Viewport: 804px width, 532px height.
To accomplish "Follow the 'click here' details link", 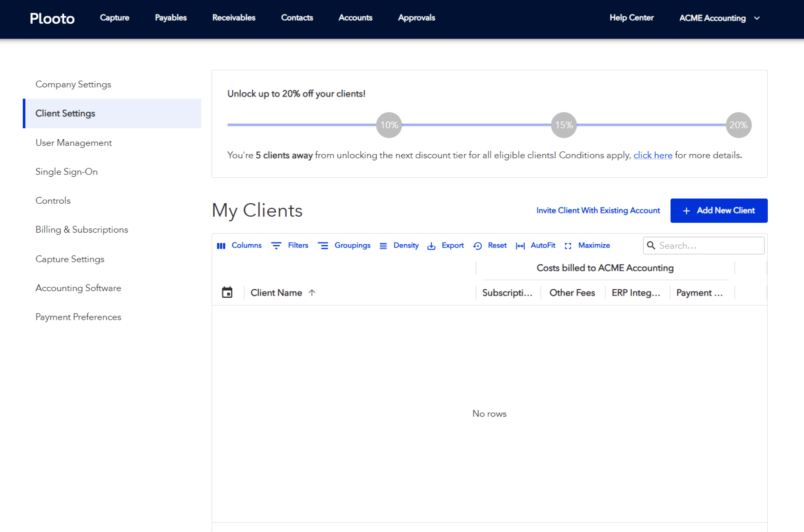I will tap(652, 155).
